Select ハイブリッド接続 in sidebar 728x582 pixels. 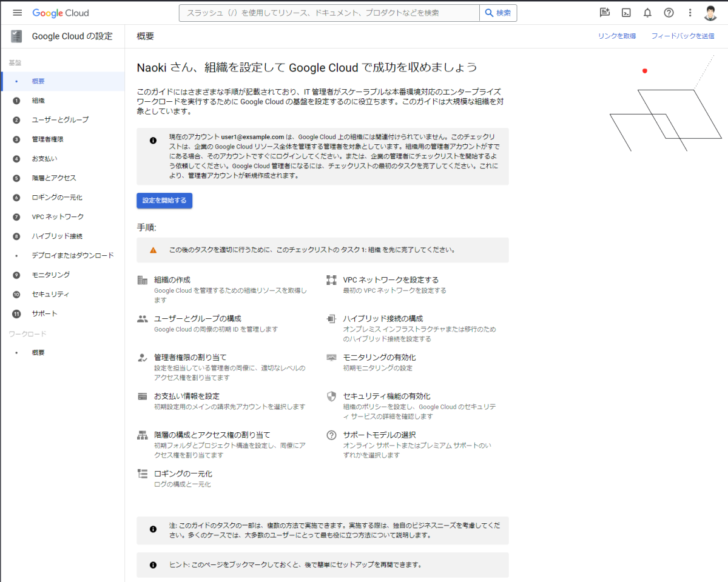62,236
